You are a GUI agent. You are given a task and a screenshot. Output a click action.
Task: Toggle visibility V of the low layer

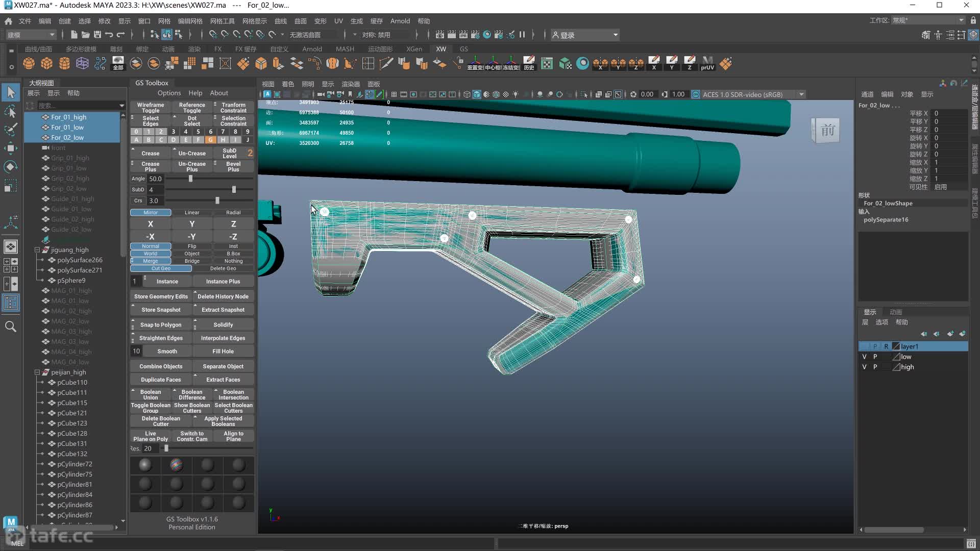point(864,357)
